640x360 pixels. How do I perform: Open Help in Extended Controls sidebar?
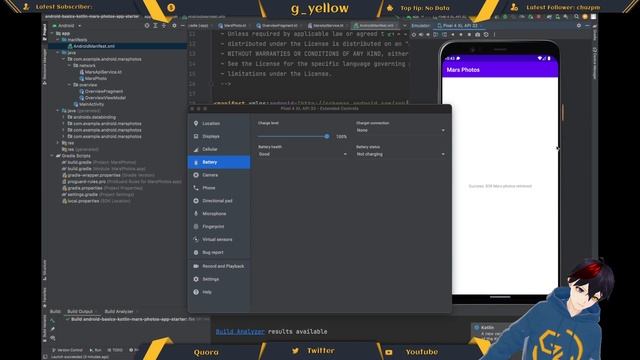tap(219, 292)
